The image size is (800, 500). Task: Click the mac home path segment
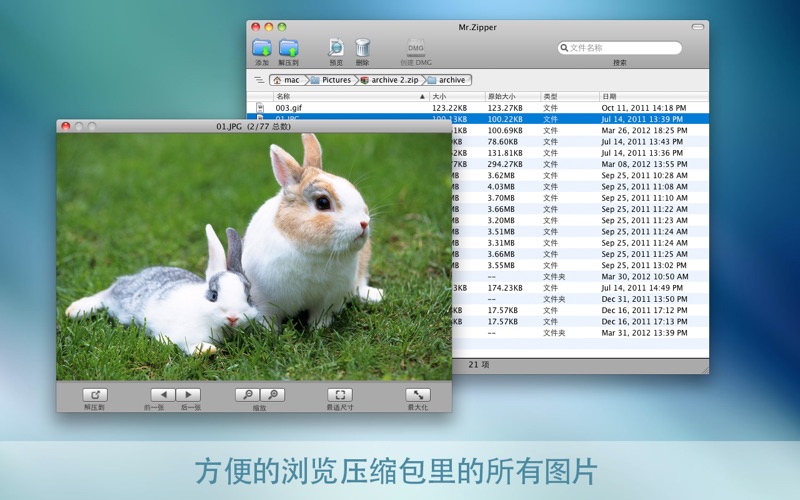point(286,80)
